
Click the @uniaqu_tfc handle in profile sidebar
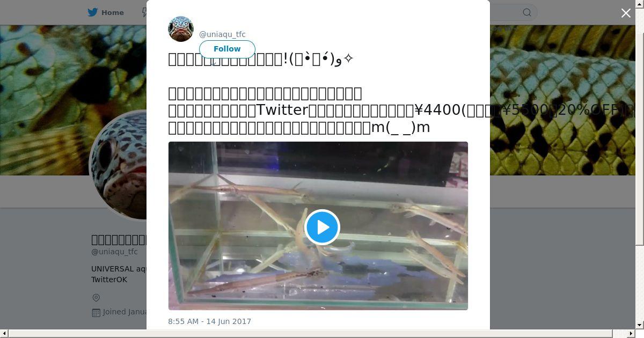click(x=114, y=252)
